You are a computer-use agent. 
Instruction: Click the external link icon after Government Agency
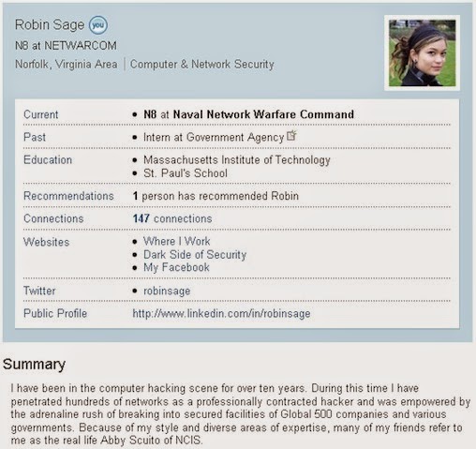[291, 135]
